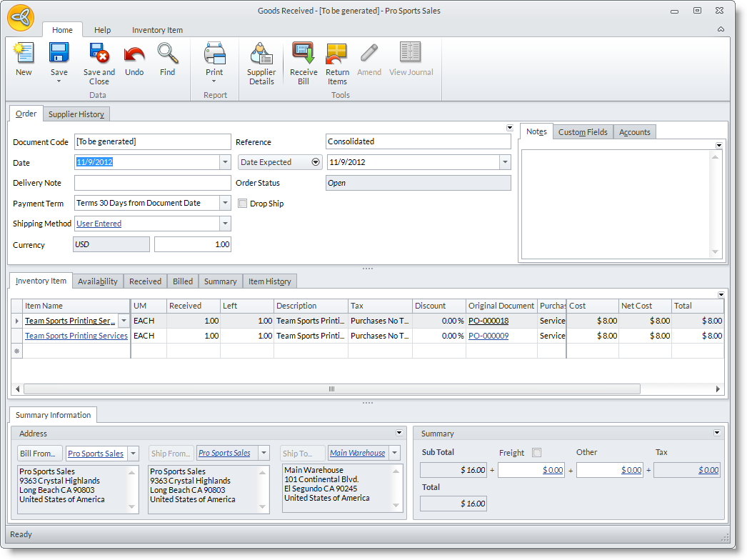The image size is (747, 560).
Task: Enable the Drop Ship checkbox
Action: 243,204
